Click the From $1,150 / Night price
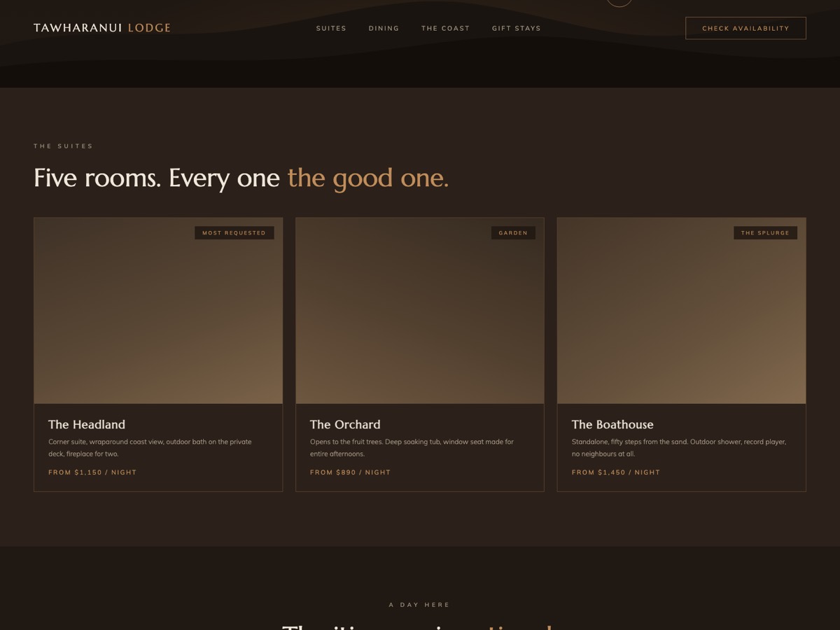This screenshot has width=840, height=630. [x=92, y=472]
